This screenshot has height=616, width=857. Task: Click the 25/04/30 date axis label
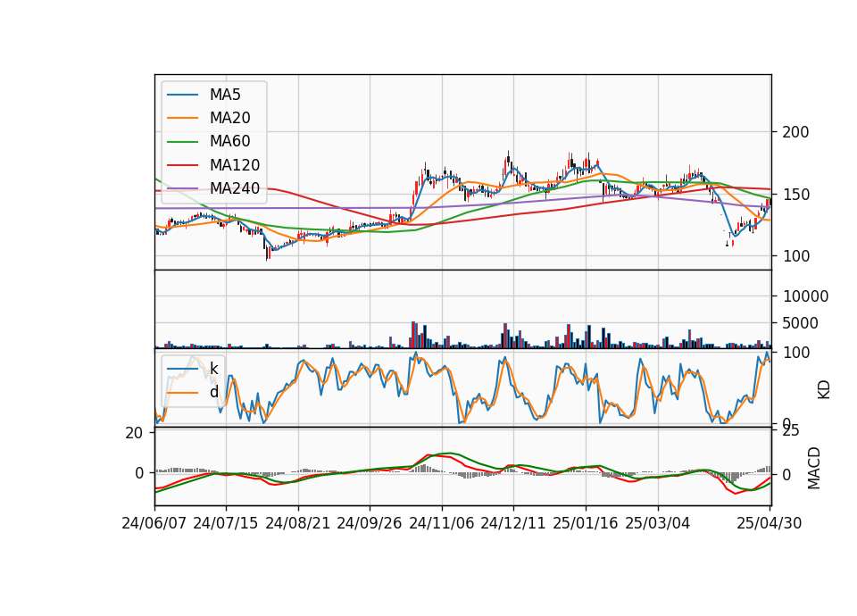[770, 523]
